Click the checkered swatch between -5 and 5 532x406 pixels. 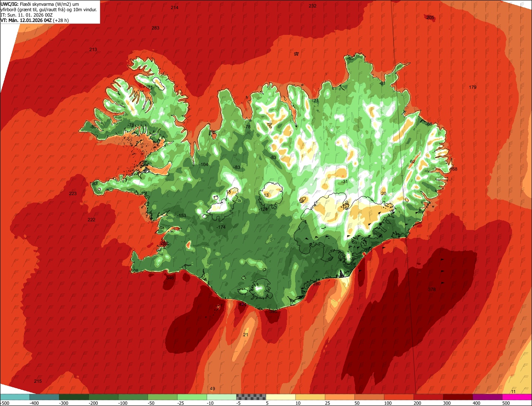(x=251, y=397)
